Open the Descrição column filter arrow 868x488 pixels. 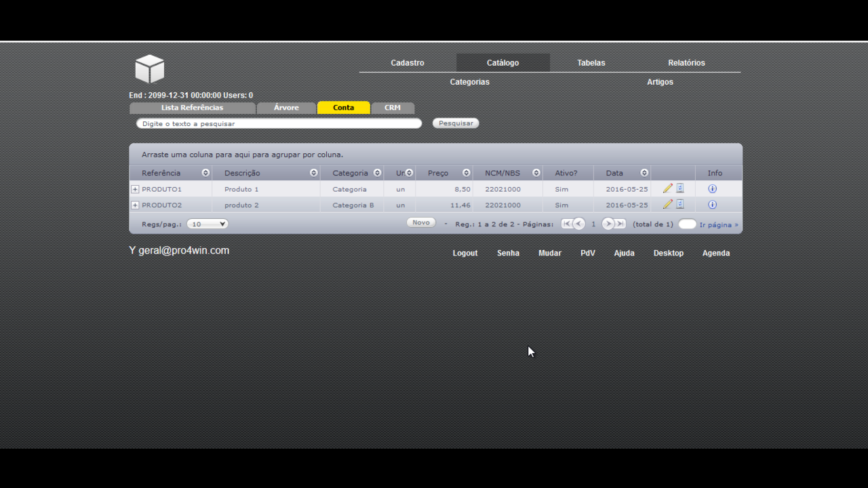[313, 173]
